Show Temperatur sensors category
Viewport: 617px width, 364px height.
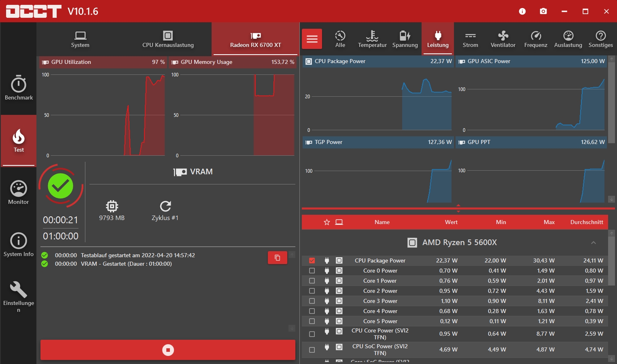click(x=372, y=39)
